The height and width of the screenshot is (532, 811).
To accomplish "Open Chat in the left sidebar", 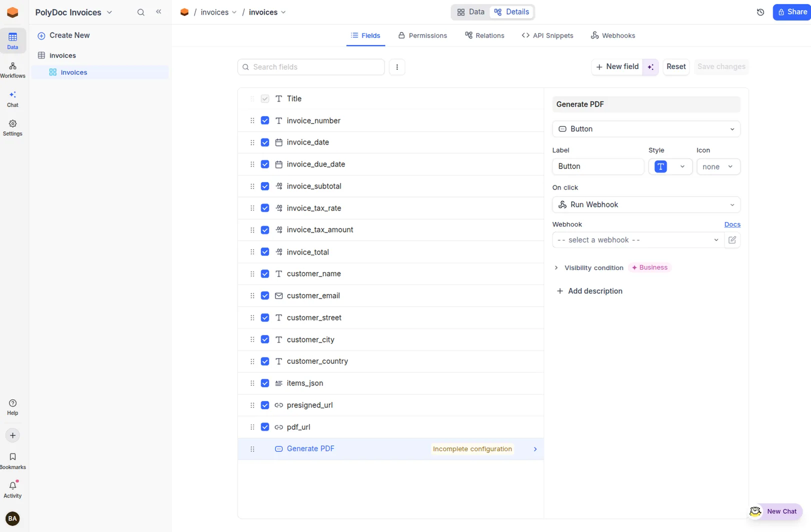I will point(12,99).
